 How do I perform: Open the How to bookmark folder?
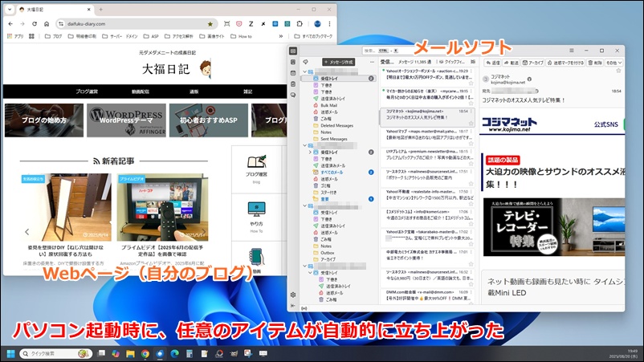click(x=241, y=36)
